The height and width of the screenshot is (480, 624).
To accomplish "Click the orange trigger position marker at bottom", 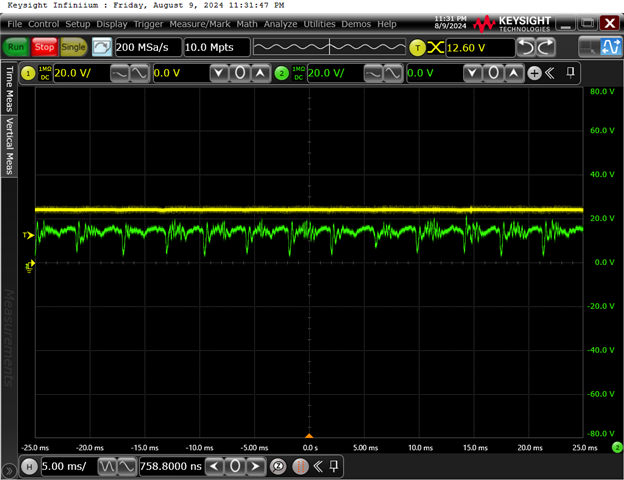I will pos(309,436).
